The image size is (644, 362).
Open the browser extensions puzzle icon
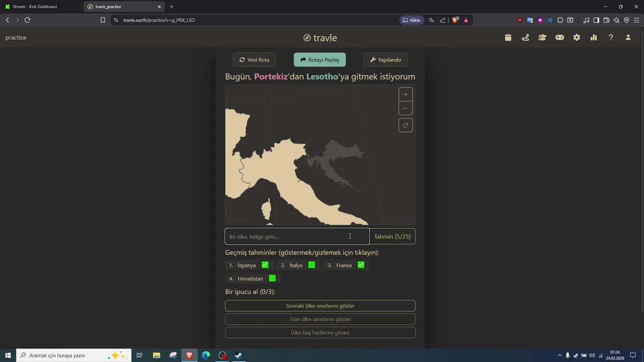tap(560, 20)
